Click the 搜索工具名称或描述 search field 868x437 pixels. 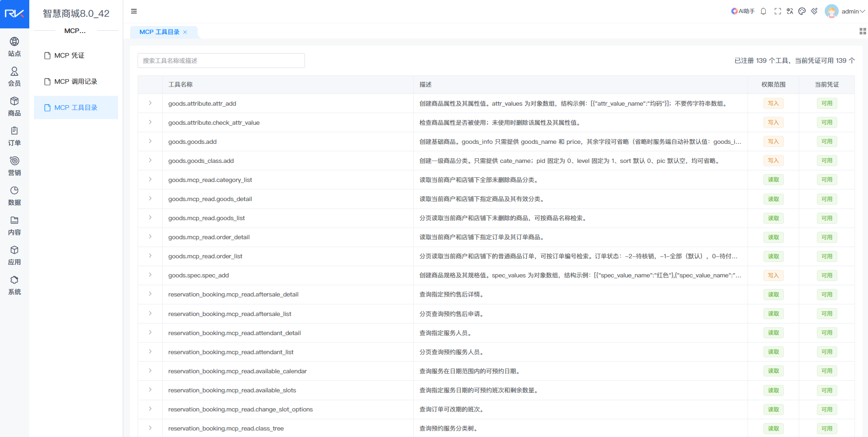221,61
